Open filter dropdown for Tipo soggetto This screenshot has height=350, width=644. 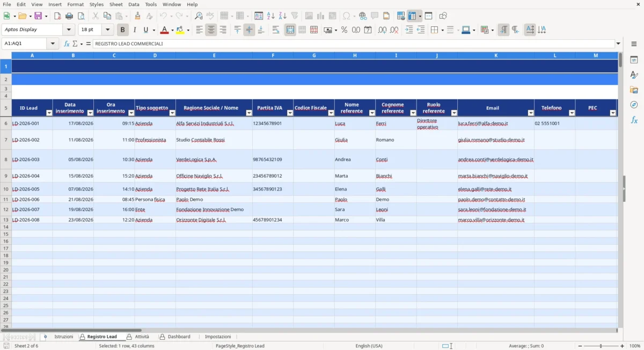pyautogui.click(x=172, y=113)
